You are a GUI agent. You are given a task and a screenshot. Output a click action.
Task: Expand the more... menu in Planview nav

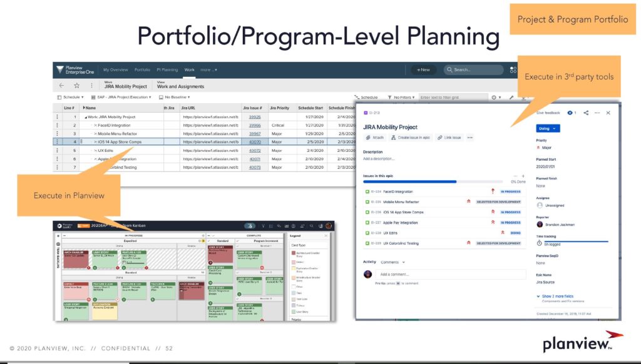(208, 70)
